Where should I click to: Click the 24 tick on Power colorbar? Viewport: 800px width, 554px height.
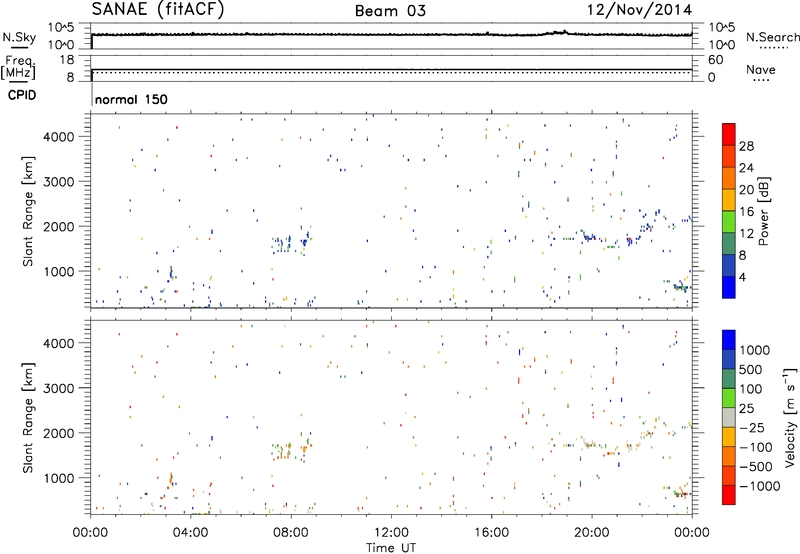tap(746, 168)
